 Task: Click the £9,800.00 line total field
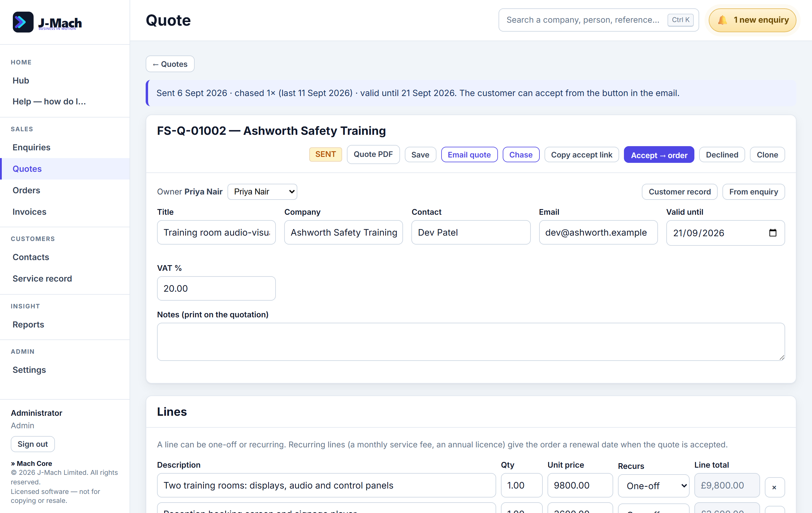click(727, 485)
